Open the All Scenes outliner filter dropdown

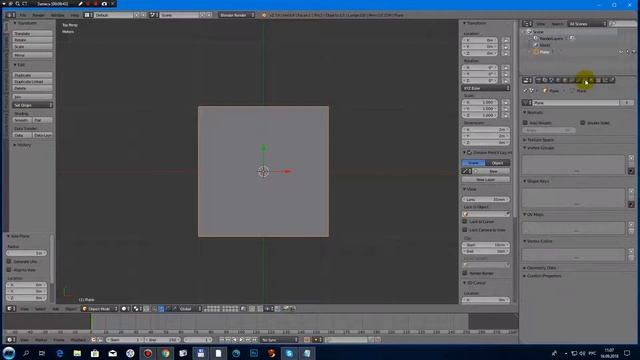click(x=587, y=24)
